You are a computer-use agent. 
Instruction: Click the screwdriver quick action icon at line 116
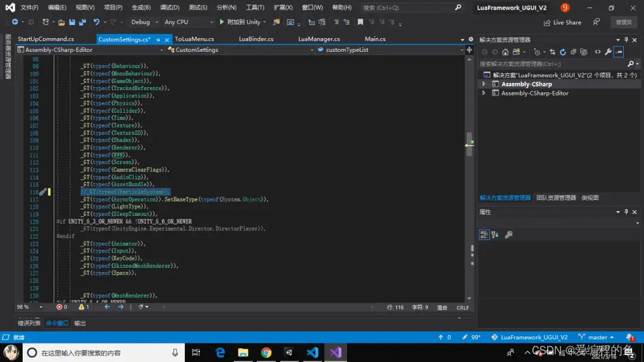coord(43,192)
